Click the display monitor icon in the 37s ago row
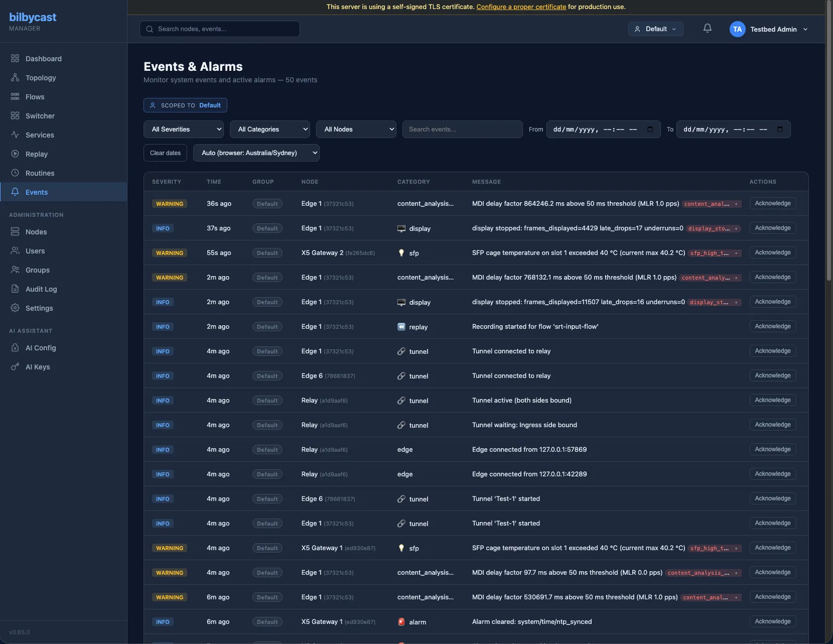Image resolution: width=833 pixels, height=644 pixels. [401, 228]
